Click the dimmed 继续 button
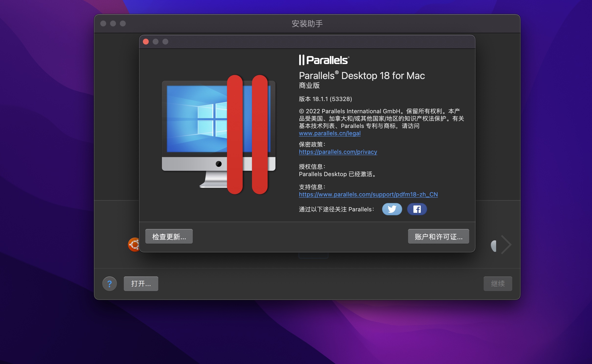The image size is (592, 364). 498,284
